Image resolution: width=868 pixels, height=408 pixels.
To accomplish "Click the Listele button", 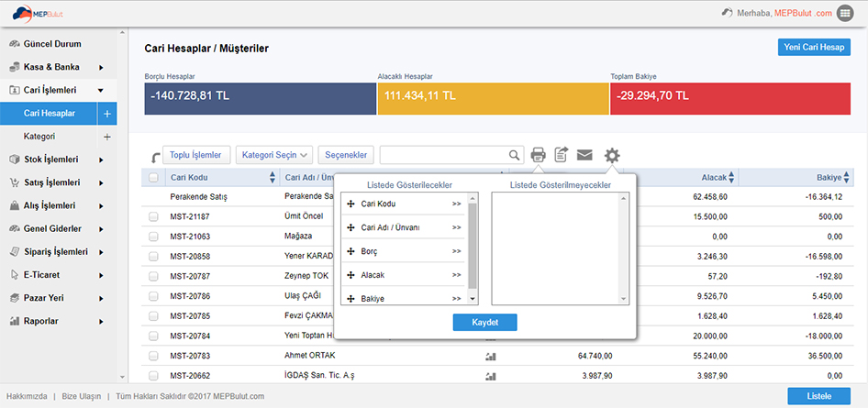I will [818, 396].
